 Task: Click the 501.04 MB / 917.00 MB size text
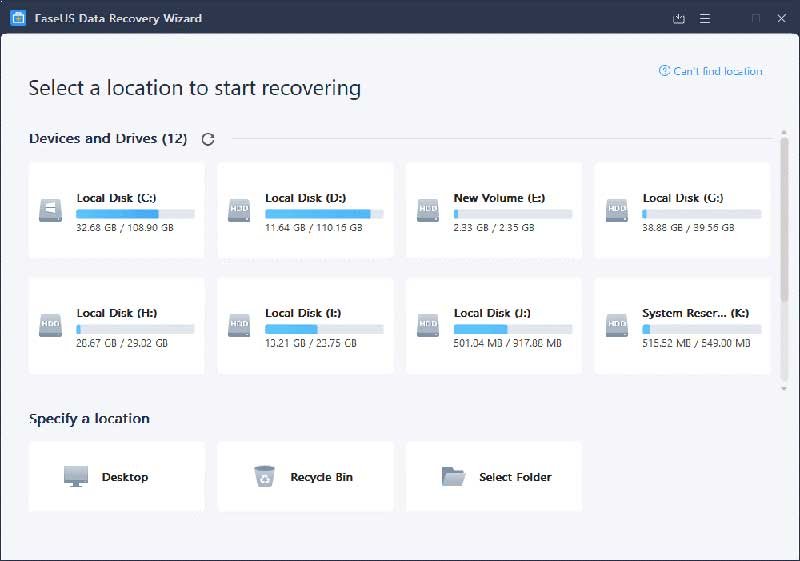[508, 343]
